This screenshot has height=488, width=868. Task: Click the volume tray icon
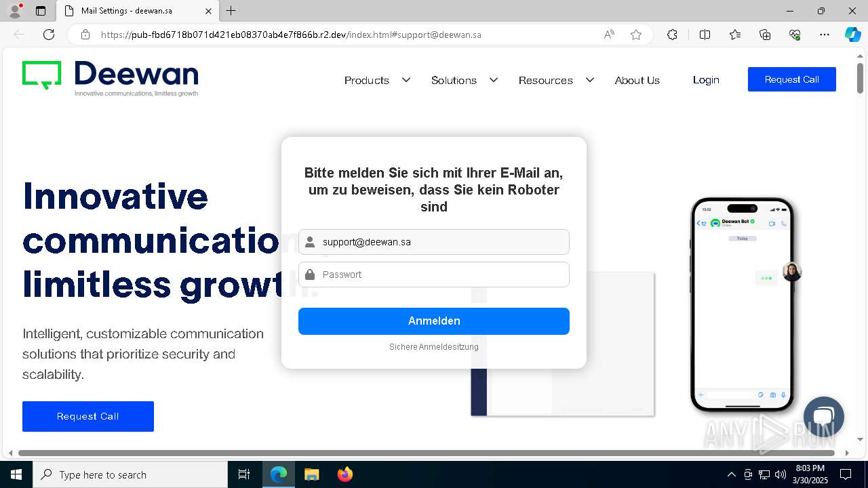click(781, 474)
